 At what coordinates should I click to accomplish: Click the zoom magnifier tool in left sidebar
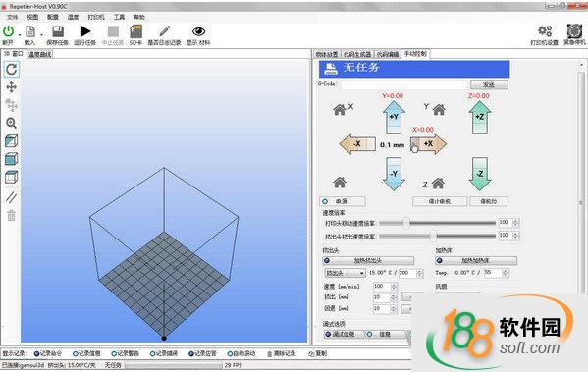[x=11, y=123]
